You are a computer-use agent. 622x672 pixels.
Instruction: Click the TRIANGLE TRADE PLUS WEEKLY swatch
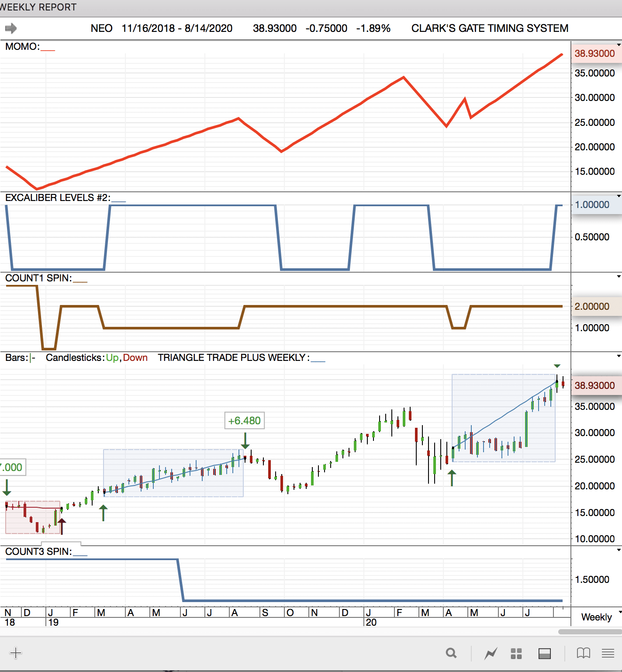(x=318, y=360)
